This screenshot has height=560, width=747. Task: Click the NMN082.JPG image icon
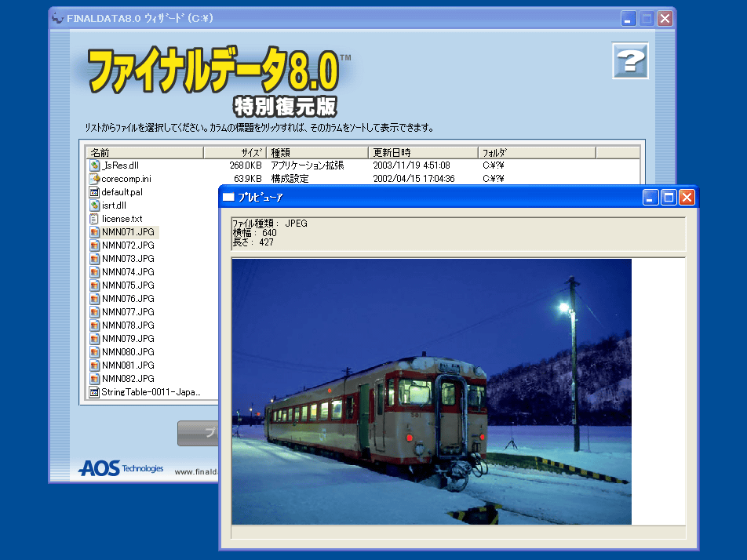[94, 379]
